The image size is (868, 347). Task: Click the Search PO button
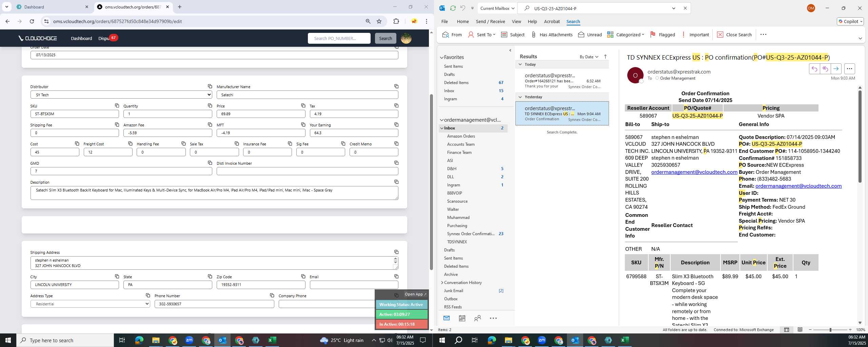pyautogui.click(x=386, y=38)
